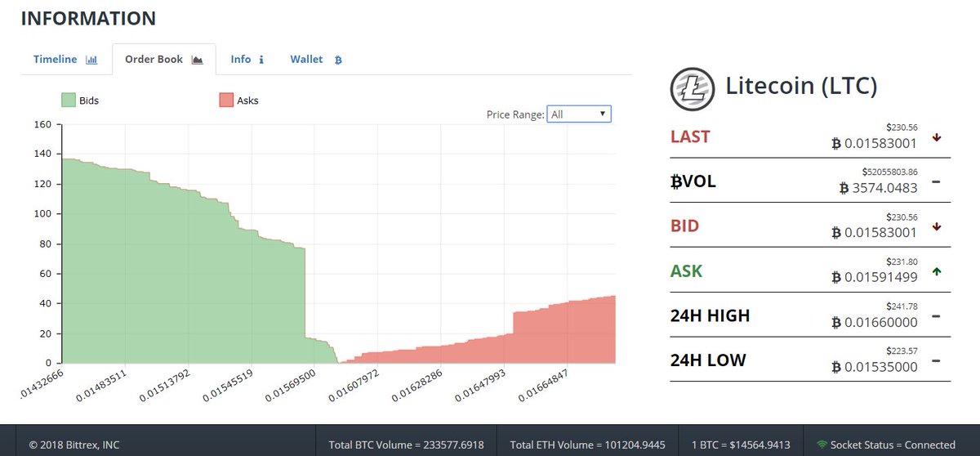Viewport: 980px width, 456px height.
Task: Click the $223.57 low dollar price
Action: point(903,351)
